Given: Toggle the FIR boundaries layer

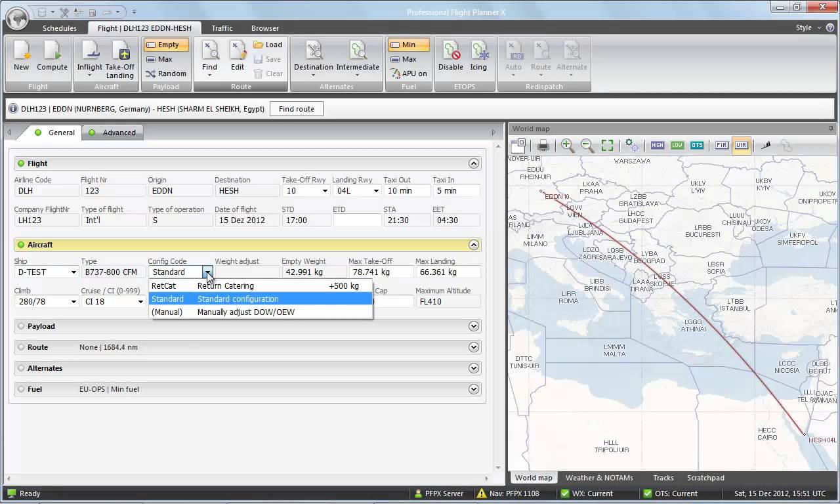Looking at the screenshot, I should pyautogui.click(x=722, y=146).
